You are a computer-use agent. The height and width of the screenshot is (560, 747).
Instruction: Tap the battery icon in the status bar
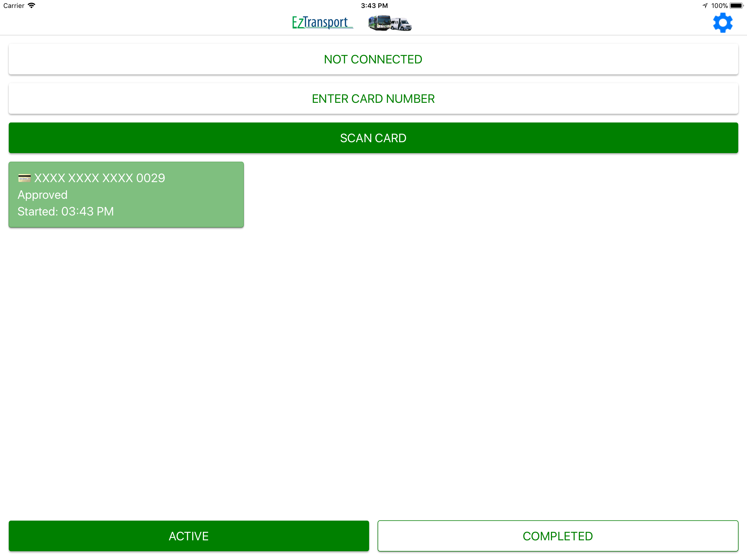(x=737, y=5)
